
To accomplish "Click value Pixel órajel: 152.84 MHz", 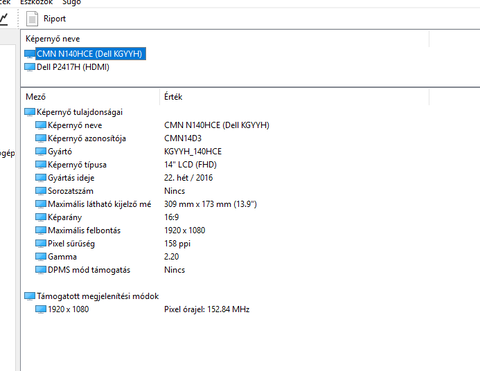I will tap(207, 309).
